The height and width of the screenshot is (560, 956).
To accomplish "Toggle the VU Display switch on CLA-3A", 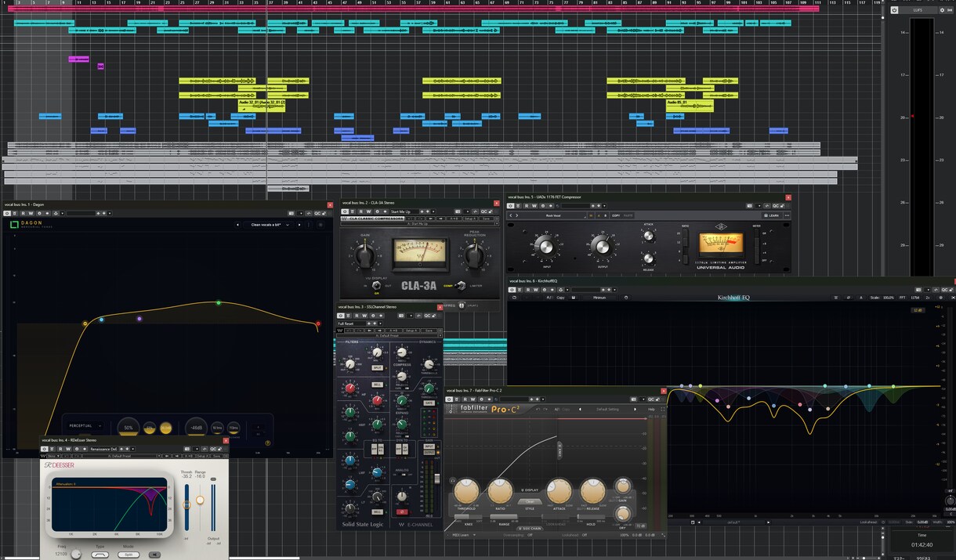I will pyautogui.click(x=376, y=285).
